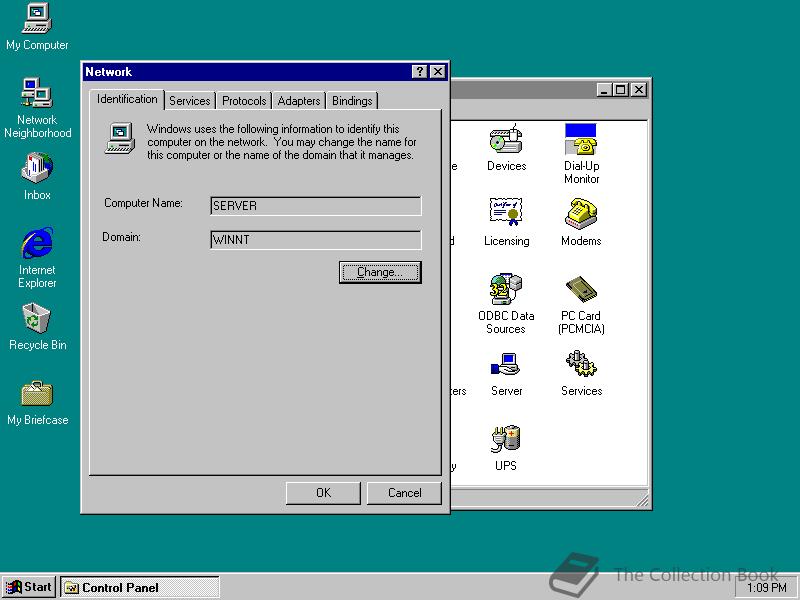Minimize the Control Panel window
Screen dimensions: 800x600
coord(604,90)
